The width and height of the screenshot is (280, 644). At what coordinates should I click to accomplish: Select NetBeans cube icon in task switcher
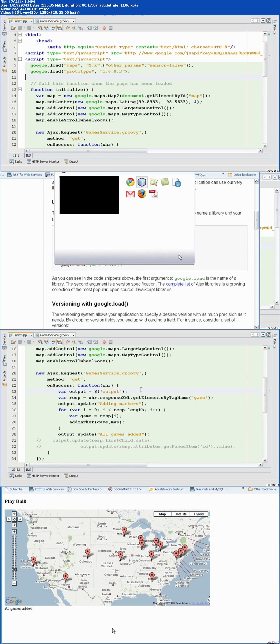click(x=142, y=182)
